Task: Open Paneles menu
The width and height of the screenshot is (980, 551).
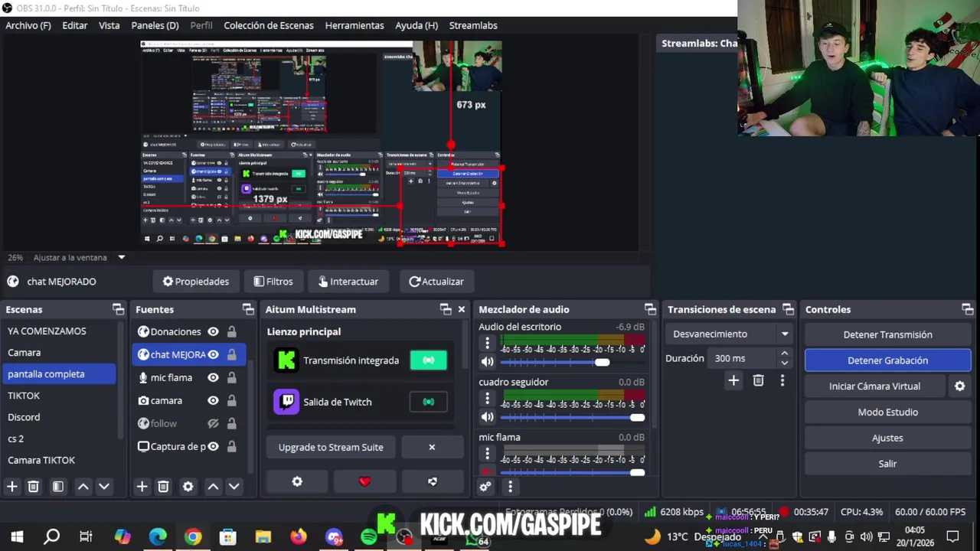Action: click(155, 25)
